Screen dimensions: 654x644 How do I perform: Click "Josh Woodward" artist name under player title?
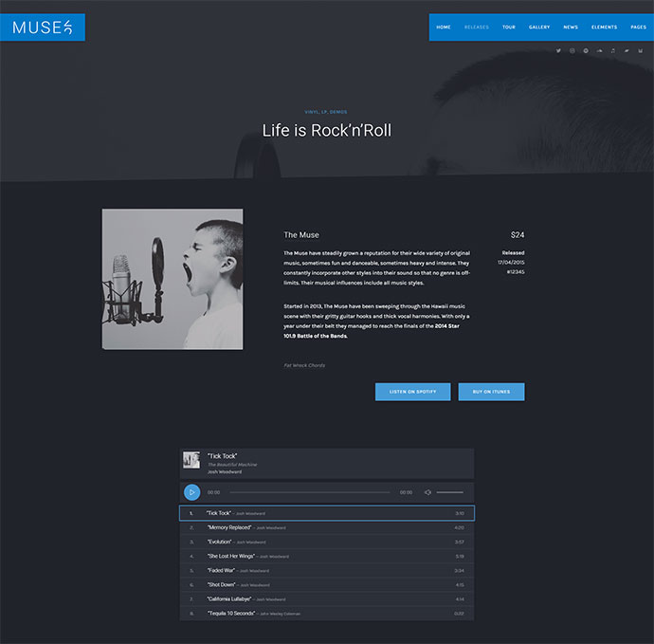(x=225, y=472)
